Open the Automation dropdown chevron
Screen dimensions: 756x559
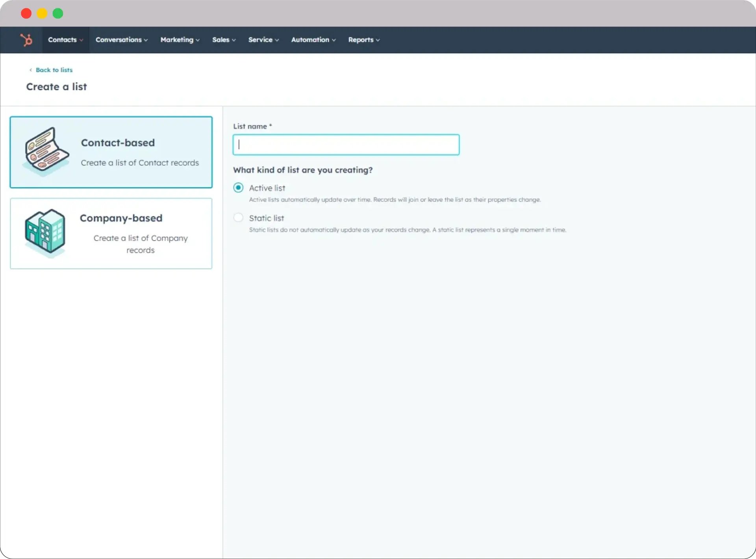click(x=334, y=40)
